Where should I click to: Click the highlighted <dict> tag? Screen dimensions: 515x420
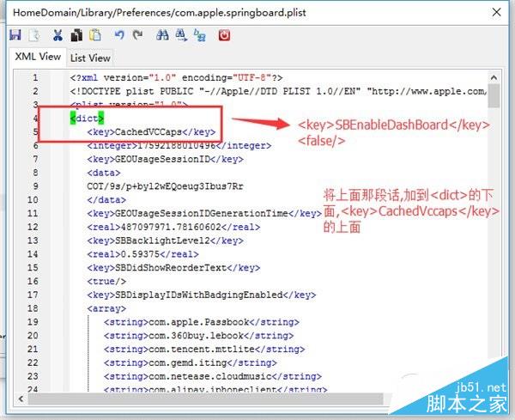(x=87, y=119)
